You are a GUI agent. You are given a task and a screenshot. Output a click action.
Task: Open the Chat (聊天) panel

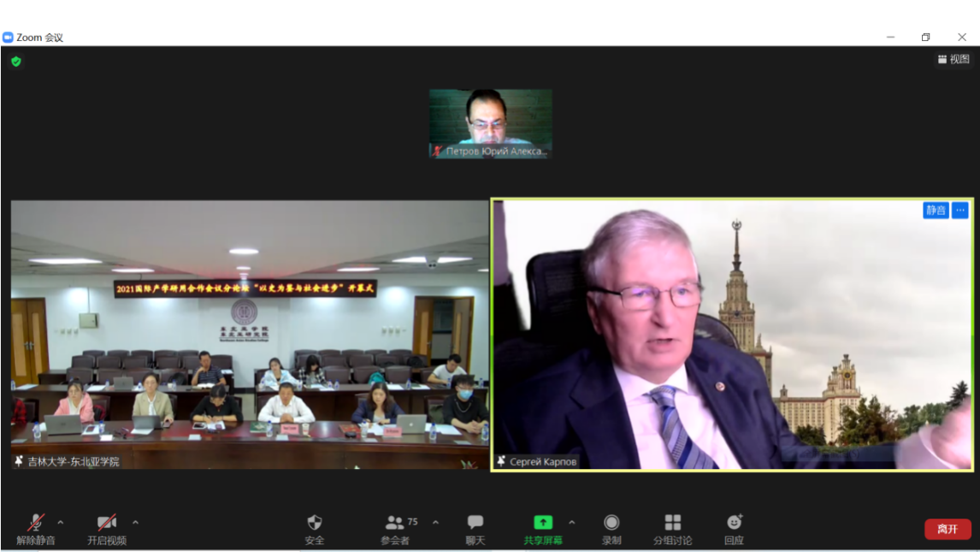click(475, 523)
